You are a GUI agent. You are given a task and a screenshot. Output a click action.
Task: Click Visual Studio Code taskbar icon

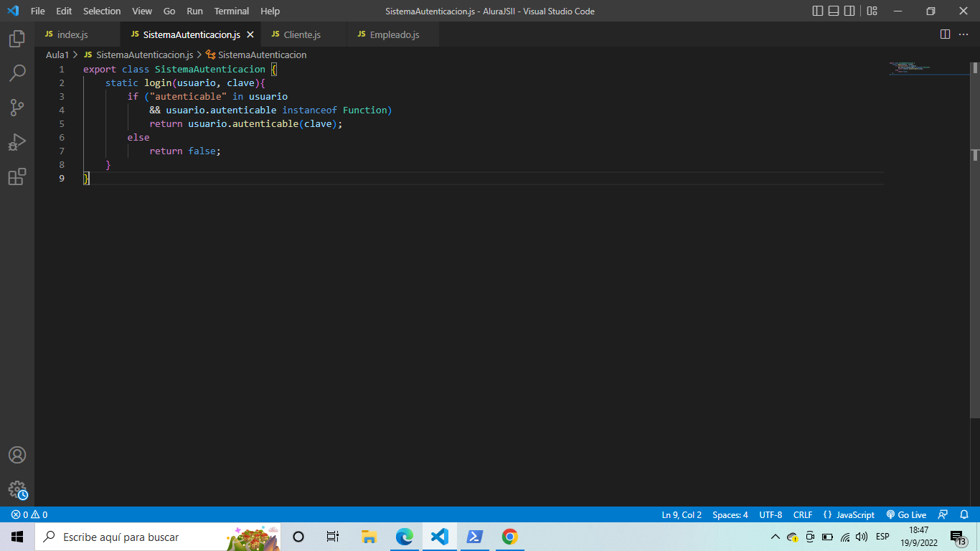440,537
